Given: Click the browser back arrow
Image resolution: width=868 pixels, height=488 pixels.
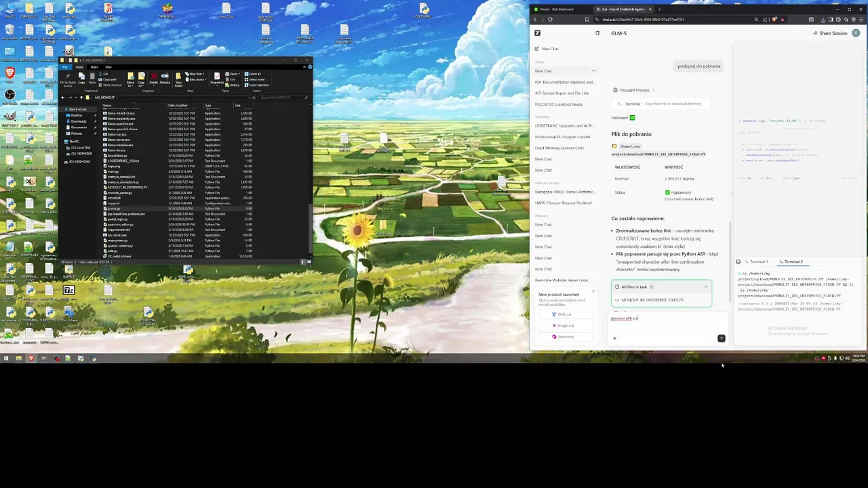Looking at the screenshot, I should click(x=536, y=19).
